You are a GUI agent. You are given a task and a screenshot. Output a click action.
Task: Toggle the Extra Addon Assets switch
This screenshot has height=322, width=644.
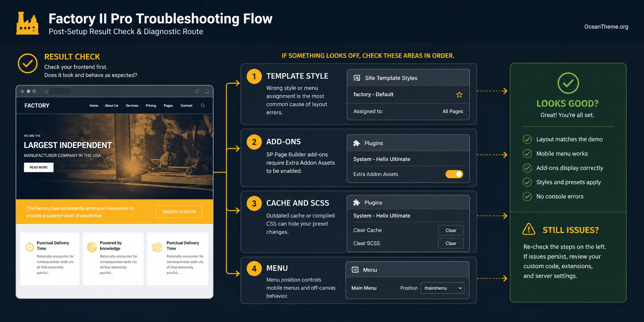click(454, 174)
